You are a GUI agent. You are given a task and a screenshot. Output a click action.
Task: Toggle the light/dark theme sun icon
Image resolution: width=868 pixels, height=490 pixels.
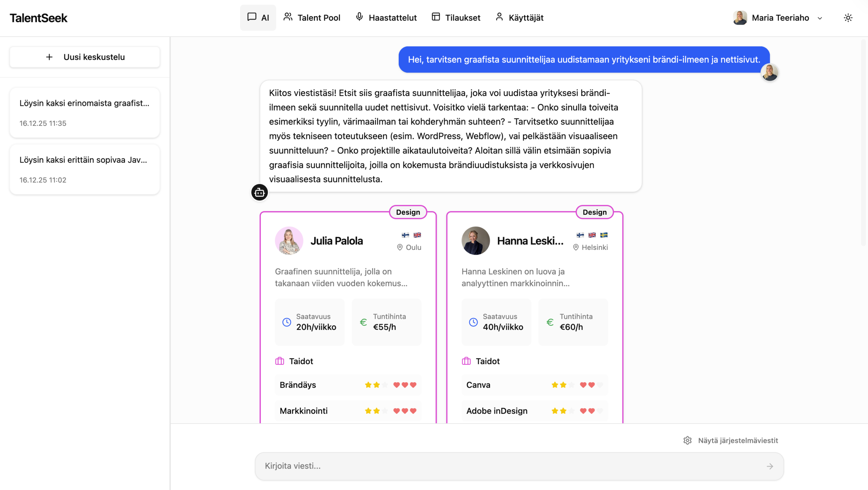point(848,18)
